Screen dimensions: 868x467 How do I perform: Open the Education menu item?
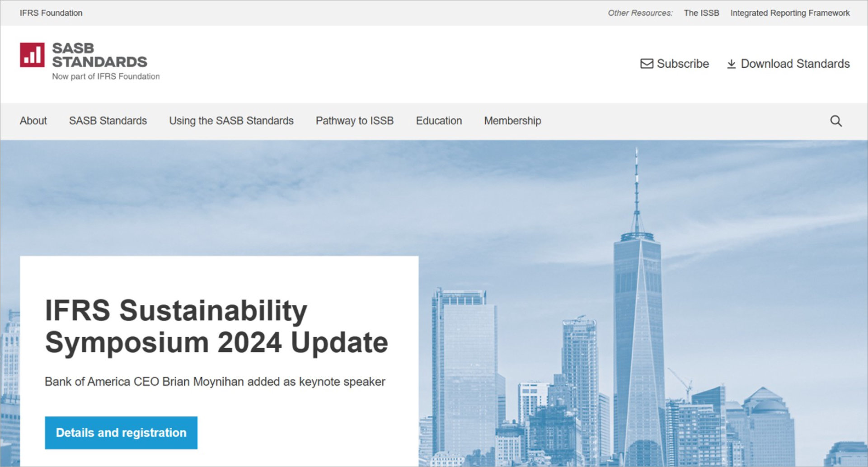click(x=439, y=121)
